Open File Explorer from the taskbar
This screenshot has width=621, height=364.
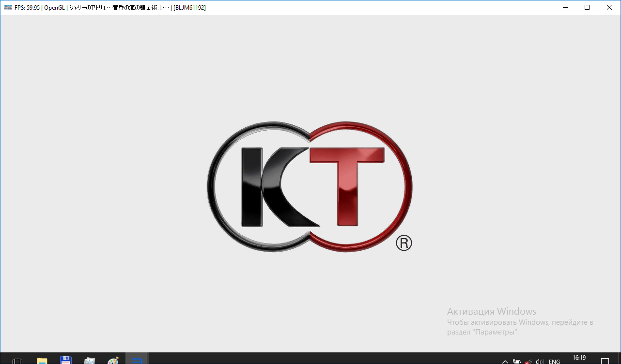coord(42,361)
